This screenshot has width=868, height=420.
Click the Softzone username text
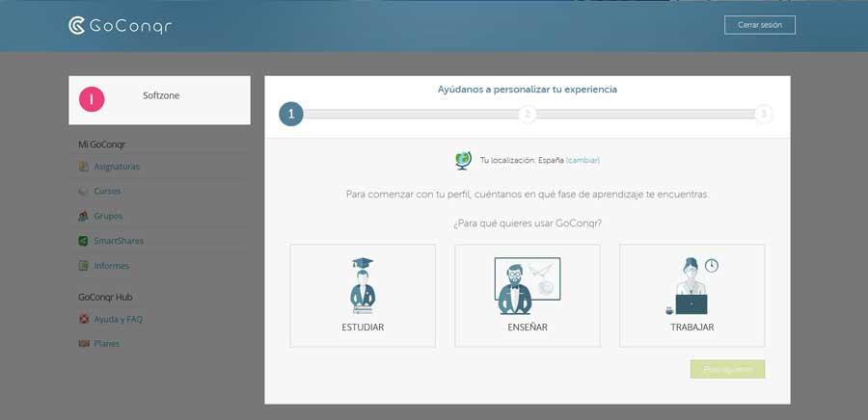coord(161,95)
